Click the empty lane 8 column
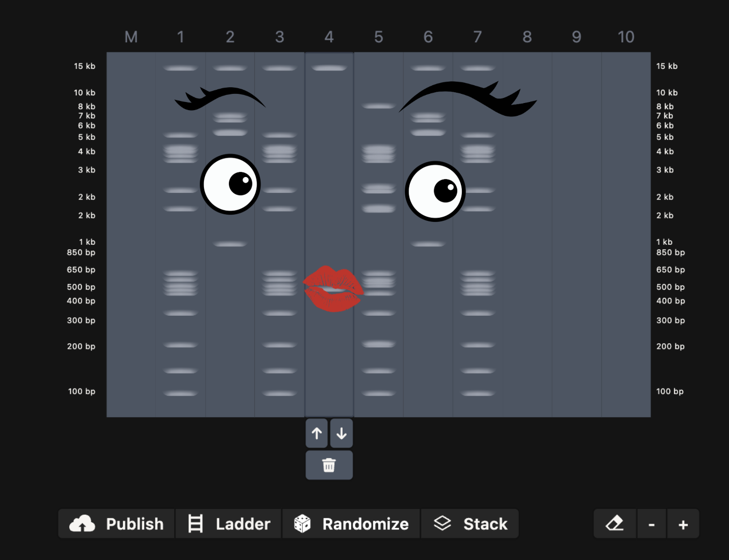Screen dimensions: 729x560 (x=527, y=235)
